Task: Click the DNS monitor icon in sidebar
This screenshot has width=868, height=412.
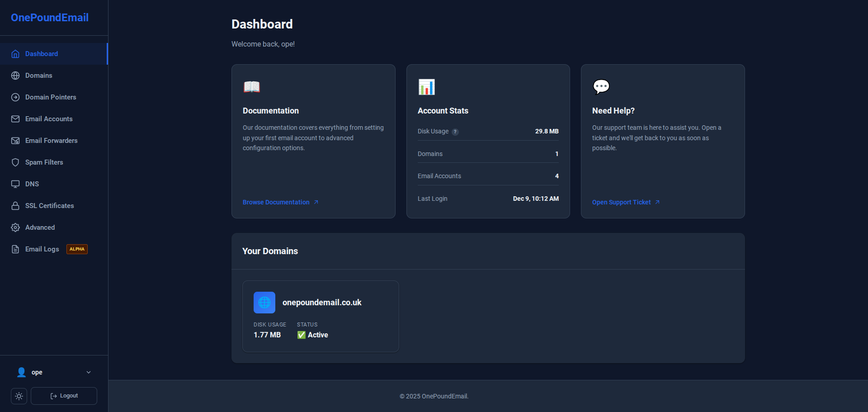Action: [x=15, y=184]
